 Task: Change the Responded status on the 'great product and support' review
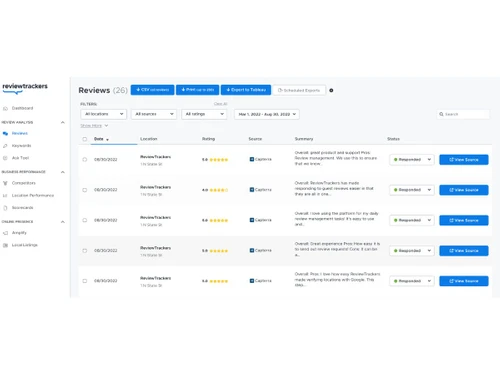412,159
